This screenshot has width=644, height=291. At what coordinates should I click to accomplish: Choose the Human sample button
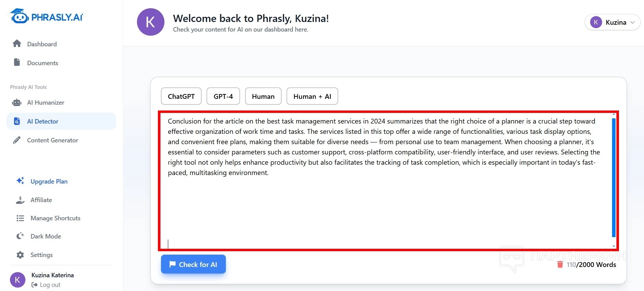(263, 96)
